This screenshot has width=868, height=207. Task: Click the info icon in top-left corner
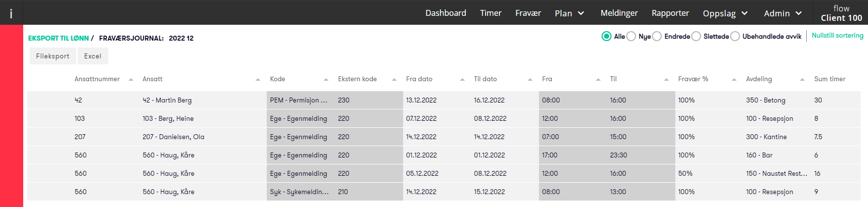coord(11,14)
